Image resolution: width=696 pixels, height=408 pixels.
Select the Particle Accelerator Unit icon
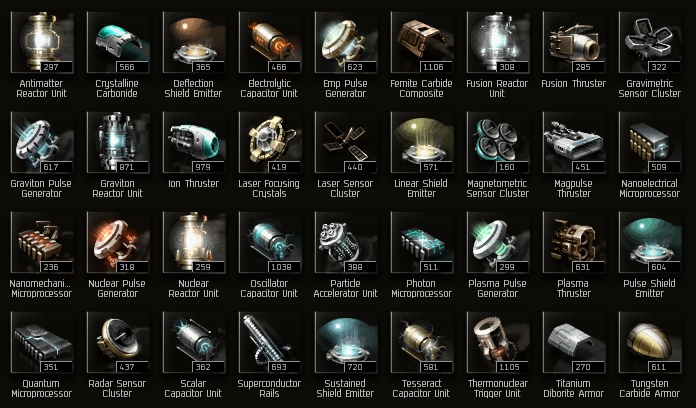(x=346, y=242)
